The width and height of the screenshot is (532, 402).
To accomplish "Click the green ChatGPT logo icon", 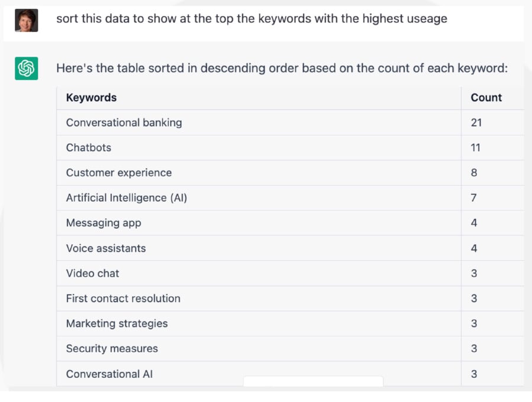I will click(27, 68).
